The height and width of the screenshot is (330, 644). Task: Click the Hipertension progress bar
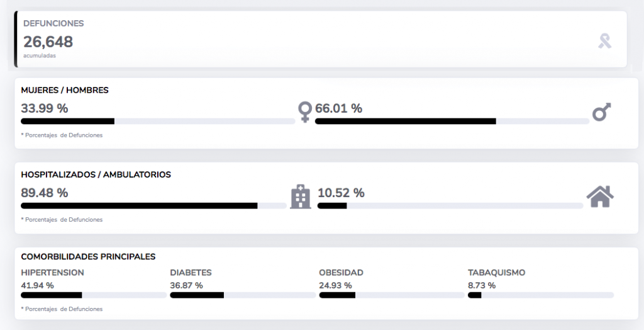pyautogui.click(x=94, y=295)
